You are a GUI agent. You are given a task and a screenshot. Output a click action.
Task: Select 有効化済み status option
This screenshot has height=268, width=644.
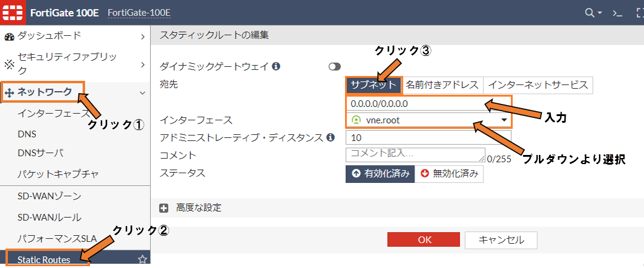pos(380,174)
